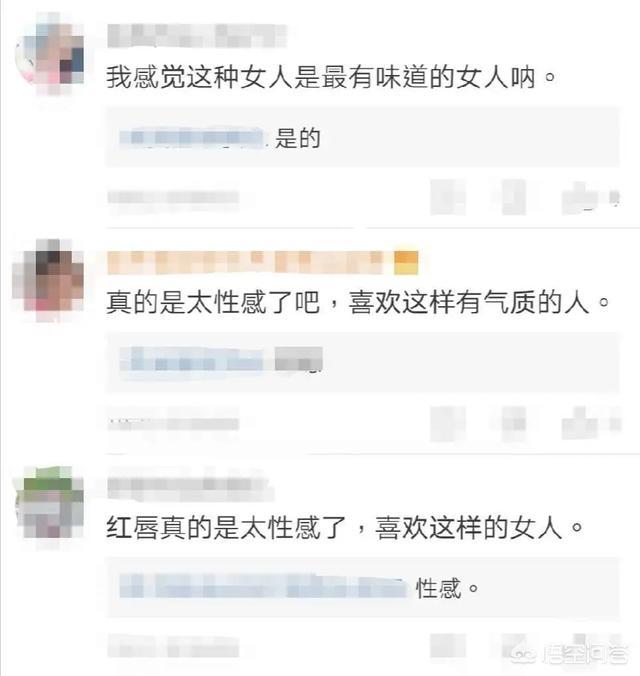Open green avatar beside the 红唇 comment
640x676 pixels.
tap(49, 505)
